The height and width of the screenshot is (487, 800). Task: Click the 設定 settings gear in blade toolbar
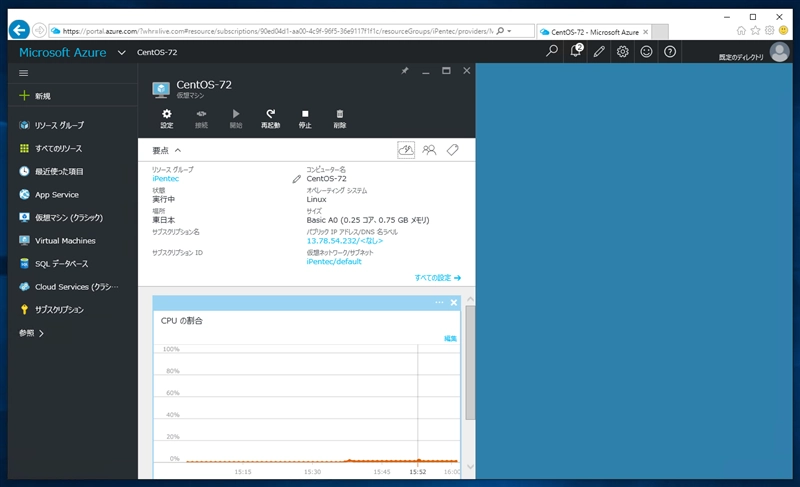167,118
